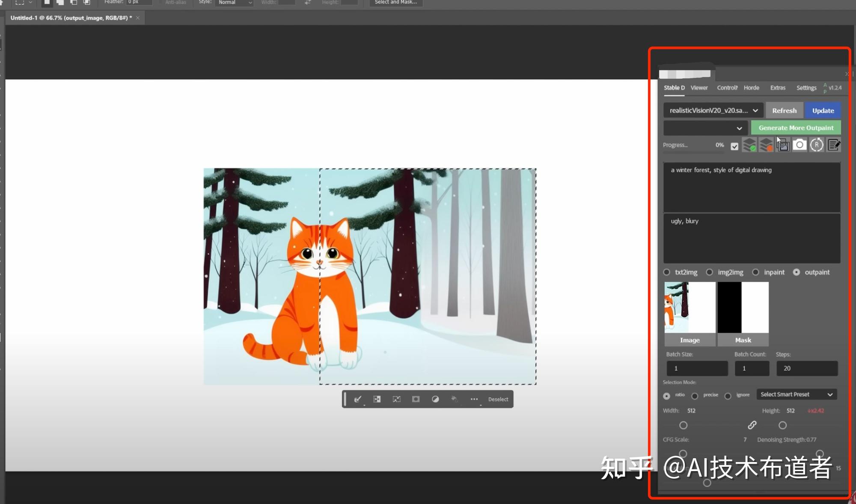Open the realisticVisionV20 model dropdown
This screenshot has height=504, width=856.
pyautogui.click(x=713, y=110)
